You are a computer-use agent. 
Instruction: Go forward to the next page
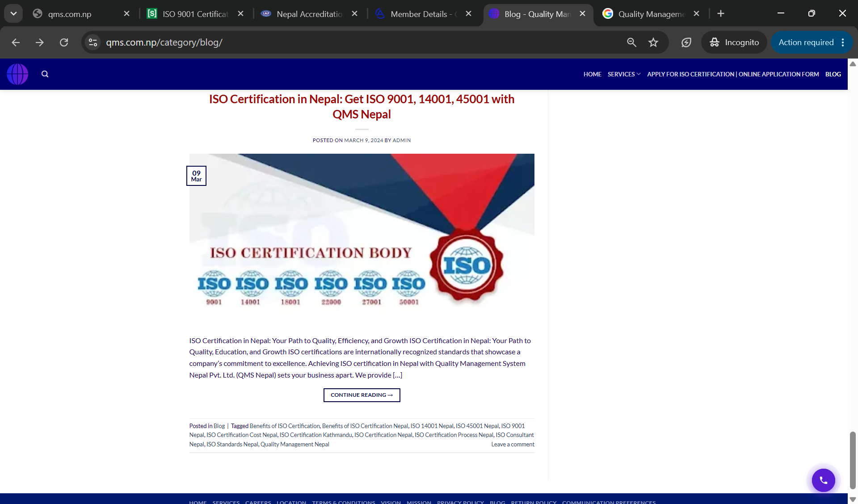[40, 42]
